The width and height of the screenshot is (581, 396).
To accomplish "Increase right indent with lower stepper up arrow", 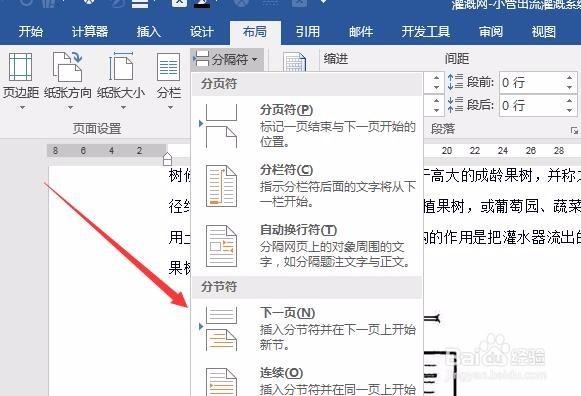I will click(x=436, y=100).
